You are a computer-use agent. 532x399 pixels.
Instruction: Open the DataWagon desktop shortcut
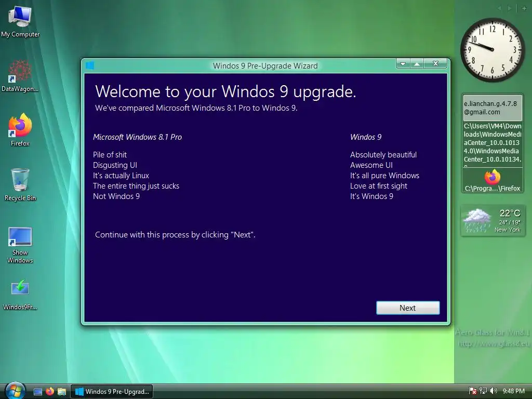tap(20, 76)
